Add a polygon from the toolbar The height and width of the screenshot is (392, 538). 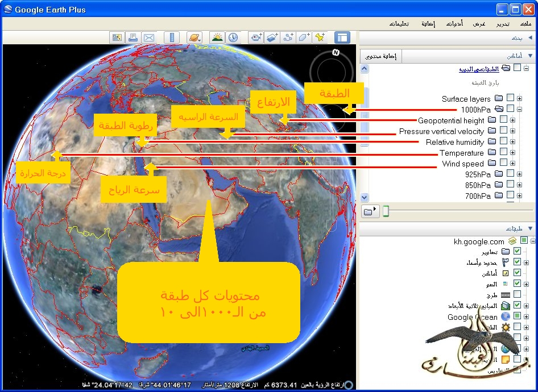click(x=304, y=37)
